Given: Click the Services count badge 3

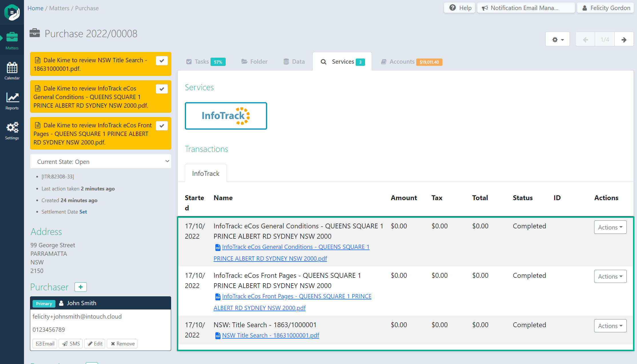Looking at the screenshot, I should click(x=360, y=62).
